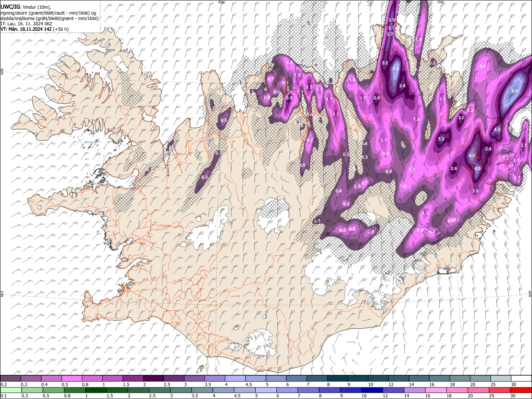532x399 pixels.
Task: Click the '5.0' precipitation value on the map
Action: pos(396,69)
